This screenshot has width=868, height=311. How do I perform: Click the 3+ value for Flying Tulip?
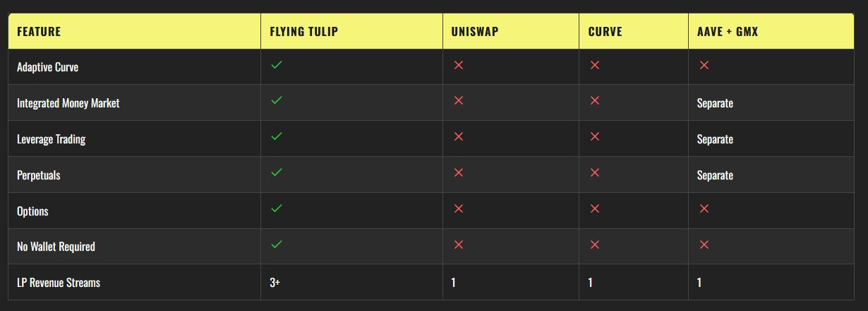pos(275,283)
